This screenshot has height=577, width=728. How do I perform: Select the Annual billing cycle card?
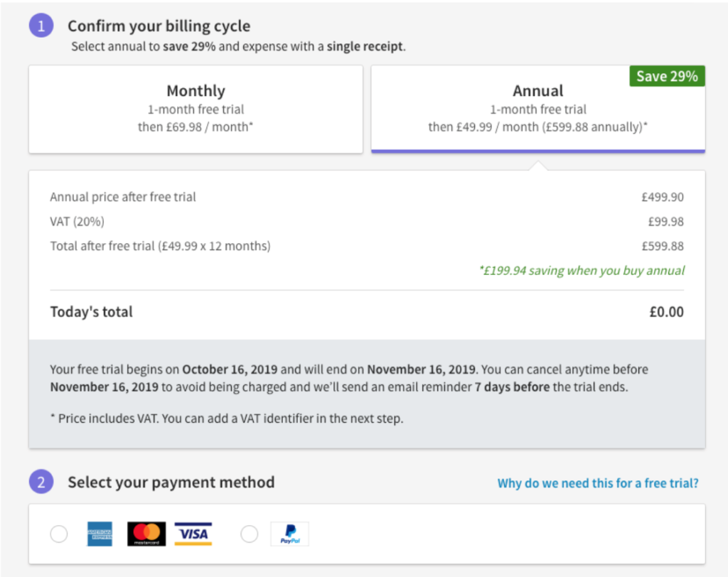pos(537,109)
